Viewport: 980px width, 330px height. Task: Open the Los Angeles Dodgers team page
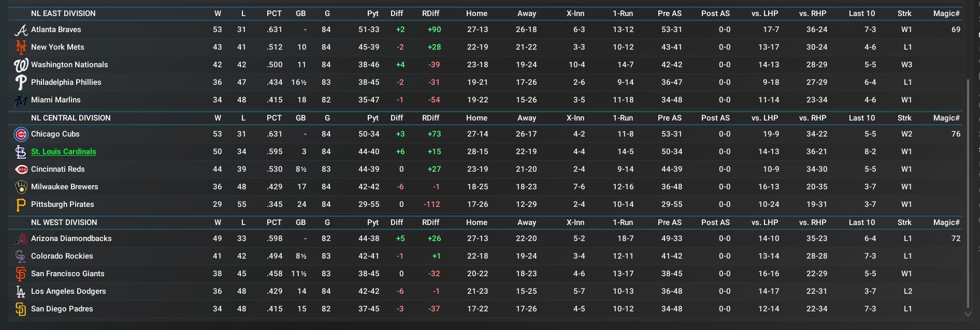coord(68,291)
